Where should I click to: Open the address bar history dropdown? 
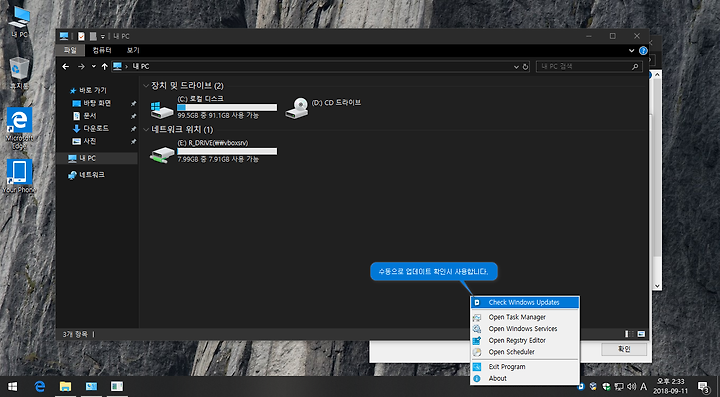[516, 67]
